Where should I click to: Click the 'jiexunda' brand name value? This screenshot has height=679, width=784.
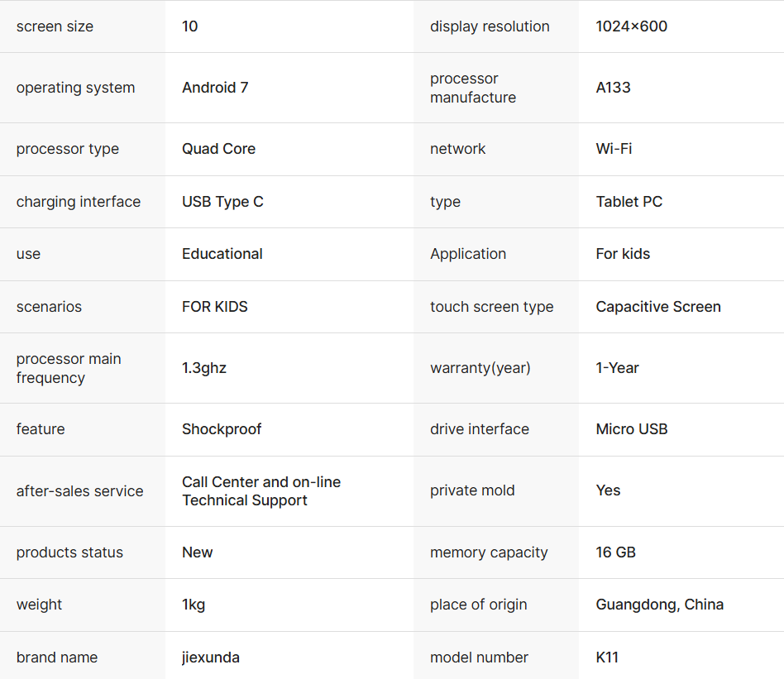tap(211, 657)
